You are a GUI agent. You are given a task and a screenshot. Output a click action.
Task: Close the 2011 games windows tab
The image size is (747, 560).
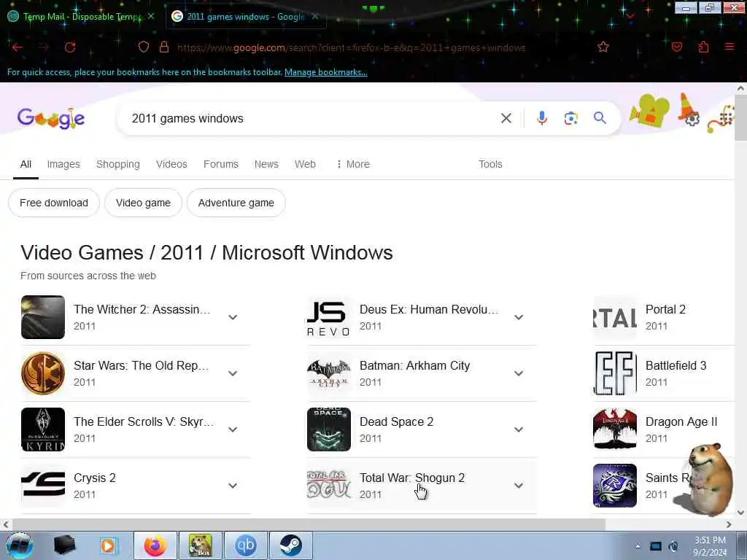[x=315, y=16]
